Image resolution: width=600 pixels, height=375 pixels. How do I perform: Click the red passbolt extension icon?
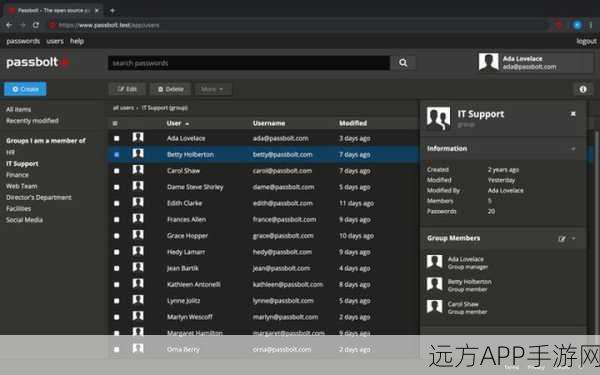coord(559,25)
